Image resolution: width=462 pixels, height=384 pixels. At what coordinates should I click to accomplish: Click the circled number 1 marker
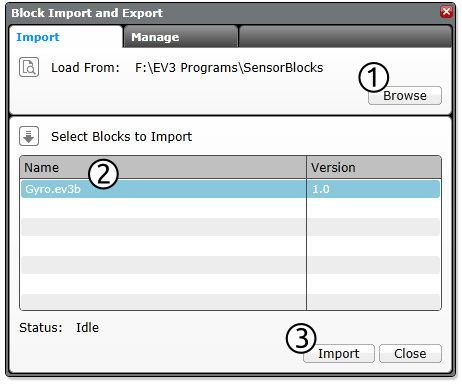coord(373,77)
